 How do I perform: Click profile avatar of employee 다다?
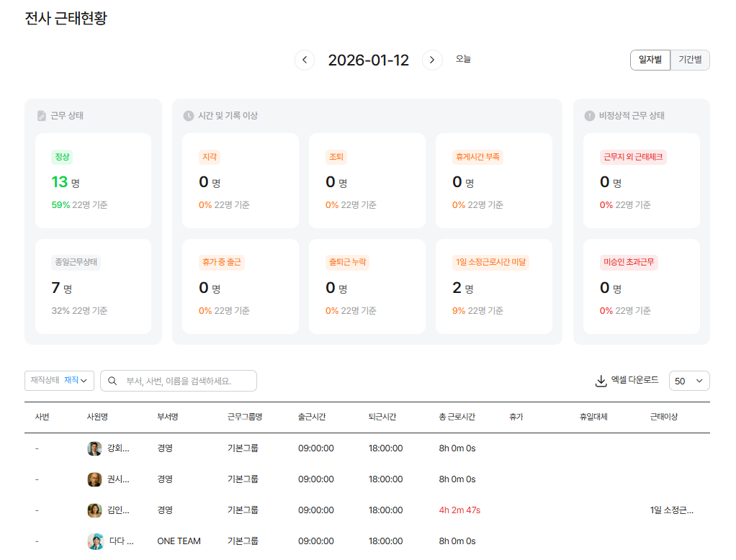(x=94, y=541)
